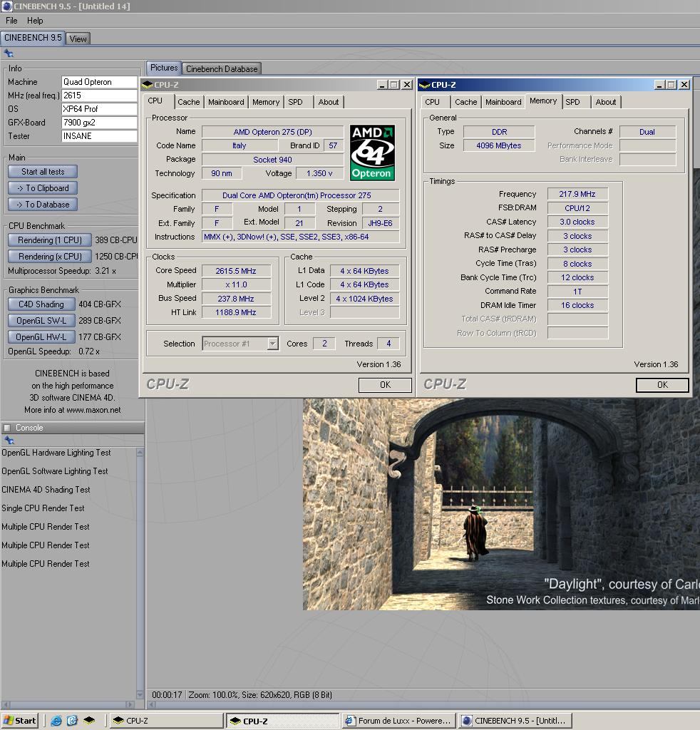Click right CPU-Z title bar chip icon
700x730 pixels.
pos(424,85)
